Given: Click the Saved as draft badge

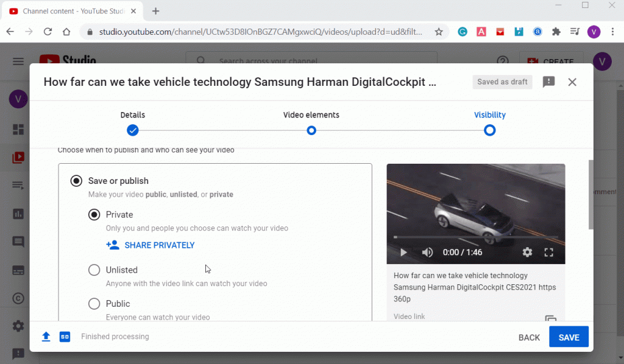Looking at the screenshot, I should pos(502,82).
